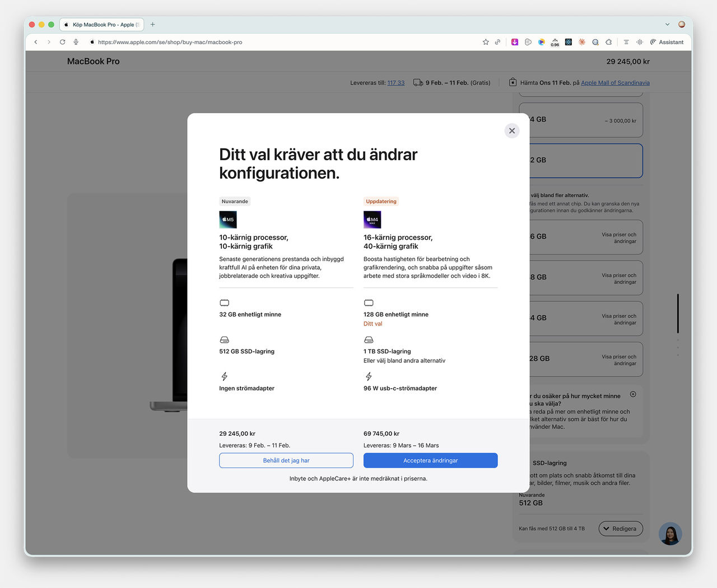This screenshot has height=588, width=717.
Task: Expand the Redigera dropdown under SSD-lagring
Action: pyautogui.click(x=620, y=528)
